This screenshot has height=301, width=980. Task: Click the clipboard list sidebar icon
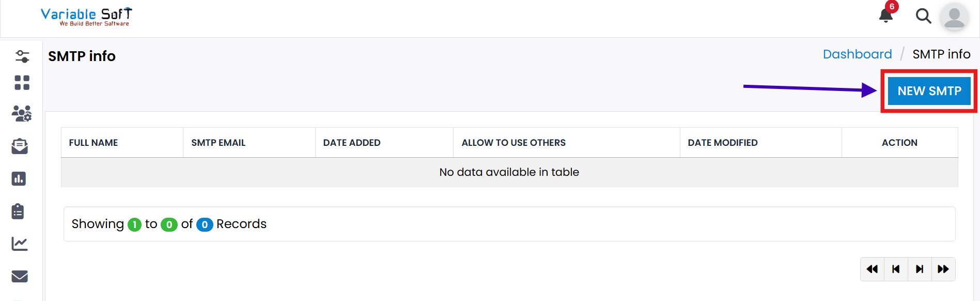tap(18, 211)
